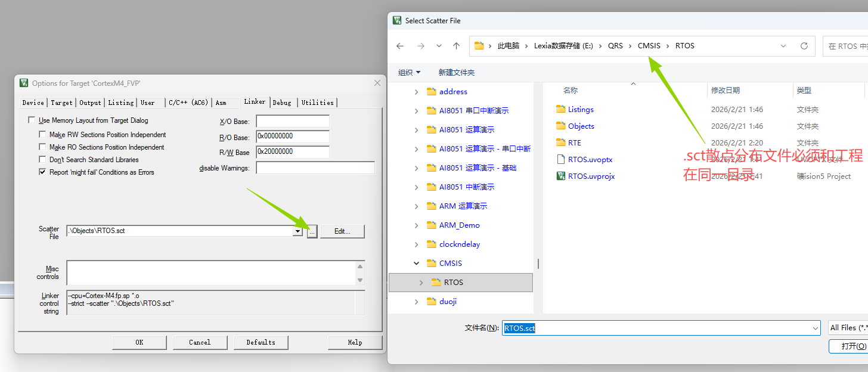Click QRS in breadcrumb path
Screen dimensions: 868x372
[615, 46]
